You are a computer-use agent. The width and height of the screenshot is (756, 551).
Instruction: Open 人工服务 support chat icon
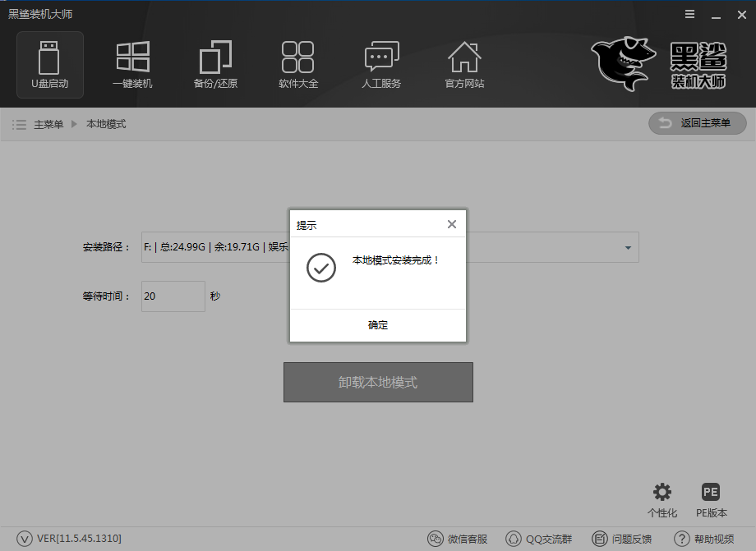click(381, 63)
